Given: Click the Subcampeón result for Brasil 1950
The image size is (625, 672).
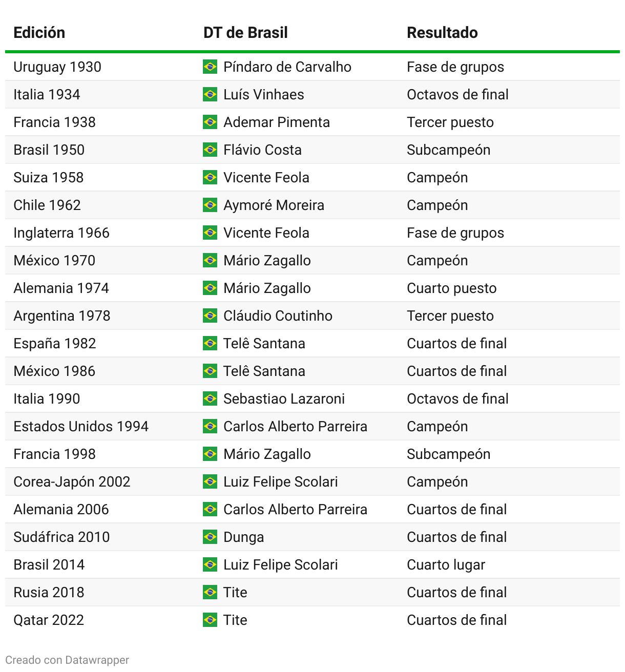Looking at the screenshot, I should point(449,150).
